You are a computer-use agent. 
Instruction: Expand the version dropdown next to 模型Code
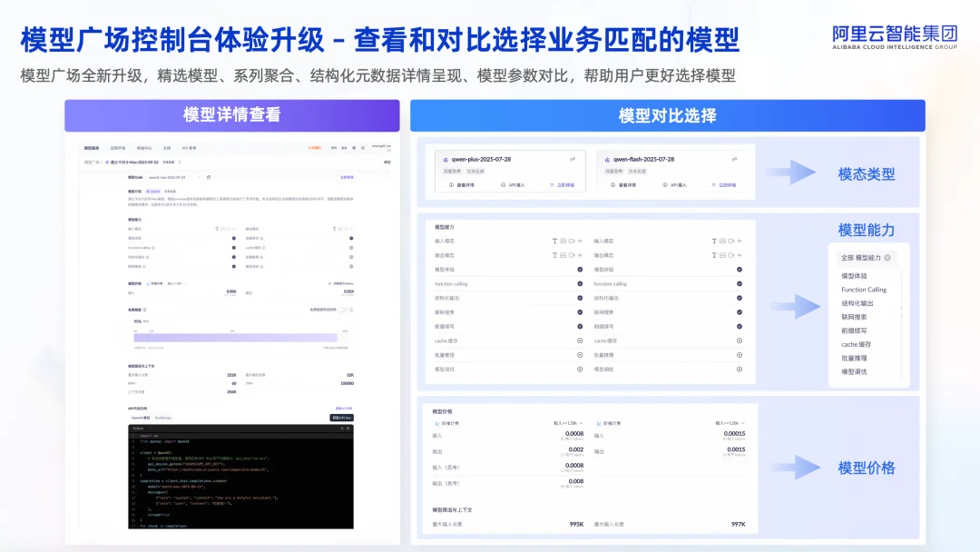(x=199, y=177)
